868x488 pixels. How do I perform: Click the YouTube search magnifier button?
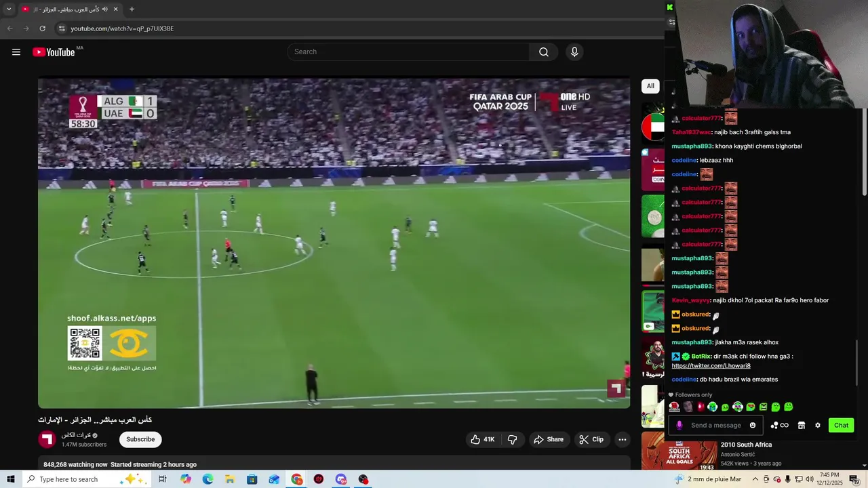pos(544,52)
